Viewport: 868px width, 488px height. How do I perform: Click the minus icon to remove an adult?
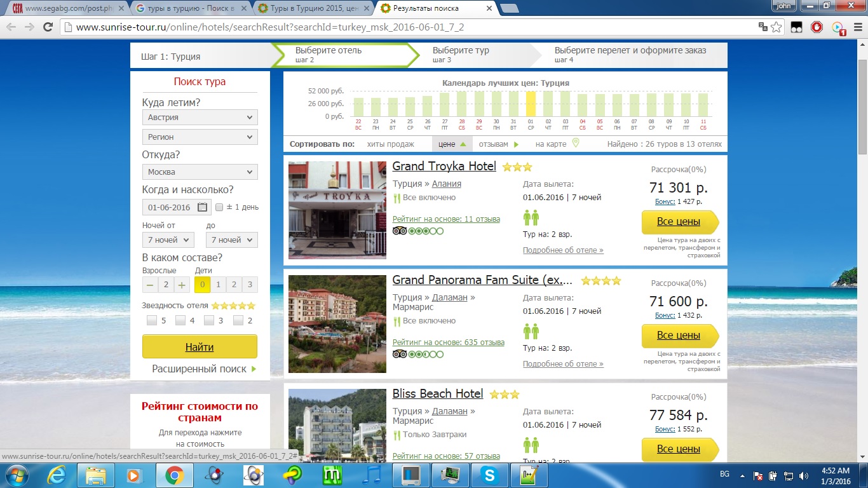150,285
